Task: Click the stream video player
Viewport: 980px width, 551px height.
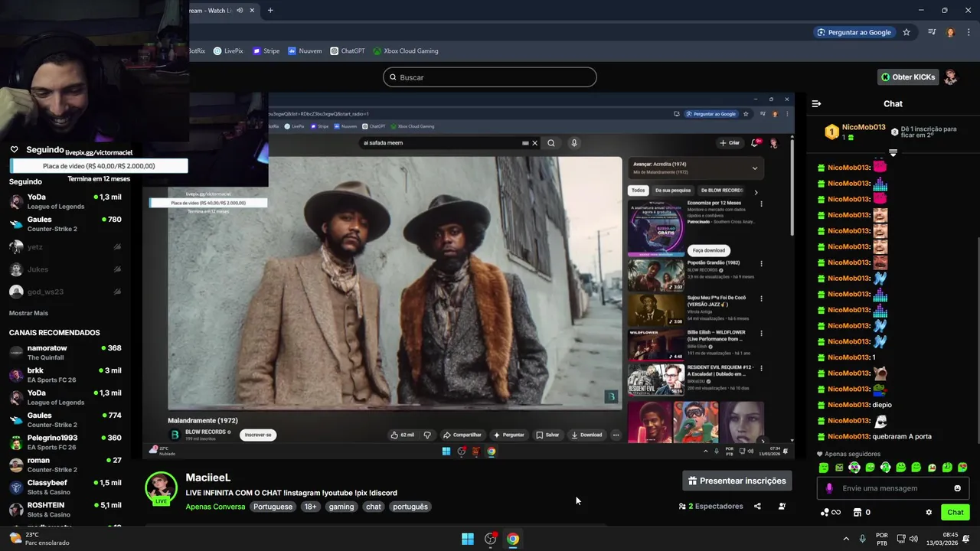Action: tap(468, 275)
